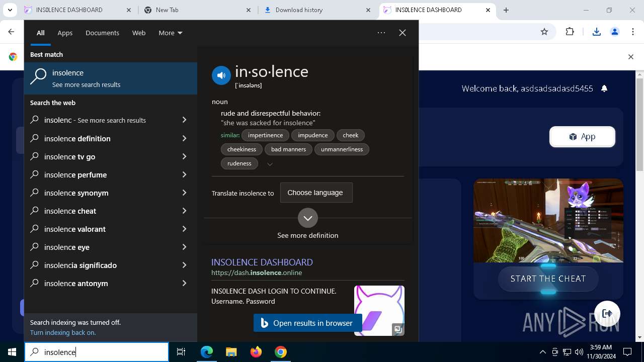Image resolution: width=644 pixels, height=362 pixels.
Task: Expand insolence cheat suggestion arrow
Action: [x=184, y=211]
